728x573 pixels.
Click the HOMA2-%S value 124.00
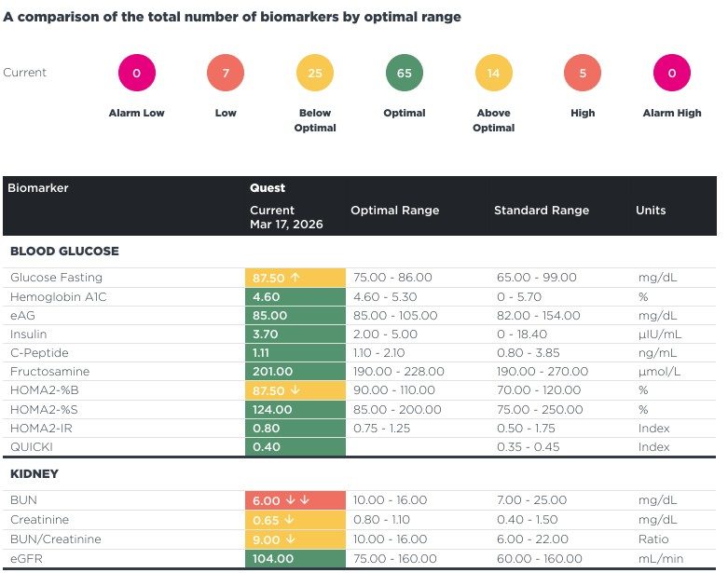(x=272, y=410)
